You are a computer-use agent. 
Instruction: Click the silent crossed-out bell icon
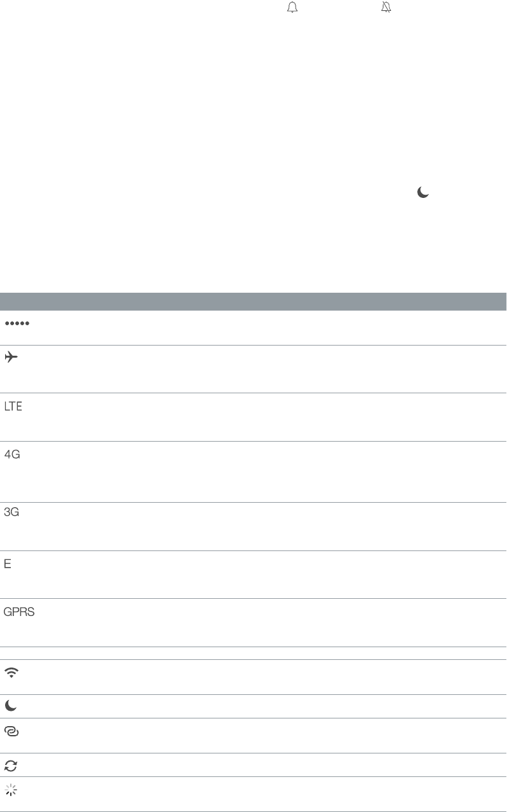click(386, 8)
